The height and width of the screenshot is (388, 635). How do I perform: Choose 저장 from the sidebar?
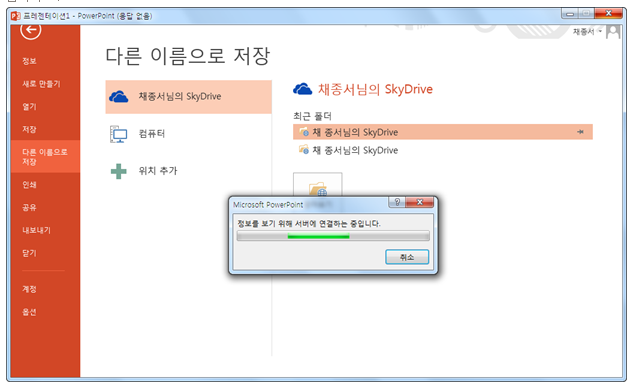click(x=29, y=129)
